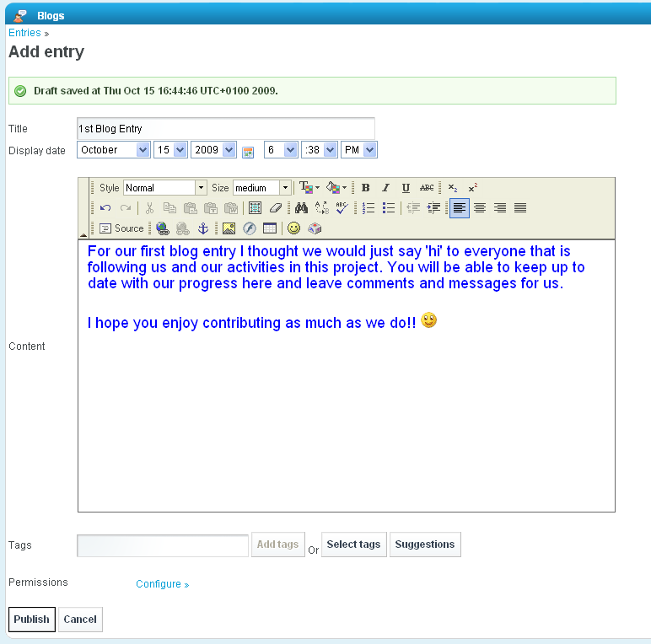Paste from clipboard

point(190,208)
